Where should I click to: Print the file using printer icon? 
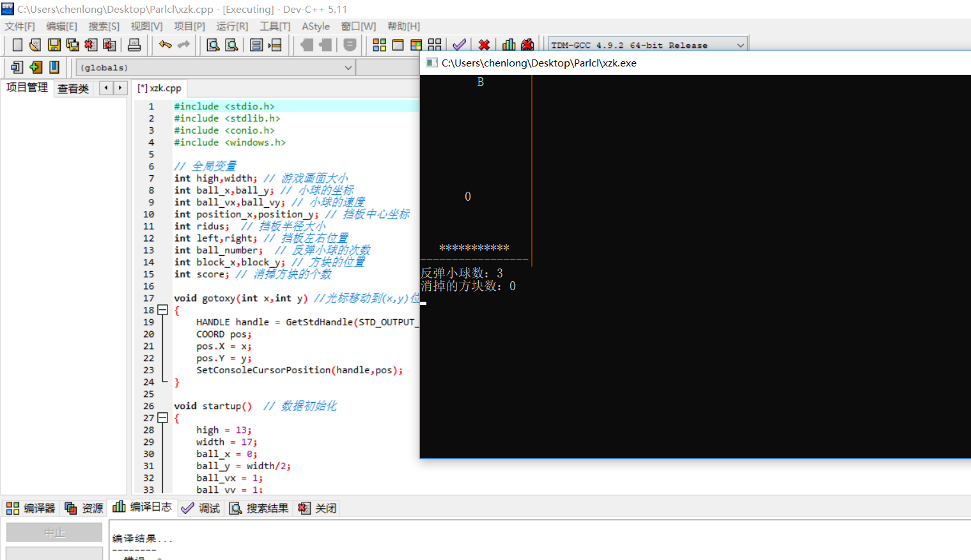pyautogui.click(x=134, y=45)
